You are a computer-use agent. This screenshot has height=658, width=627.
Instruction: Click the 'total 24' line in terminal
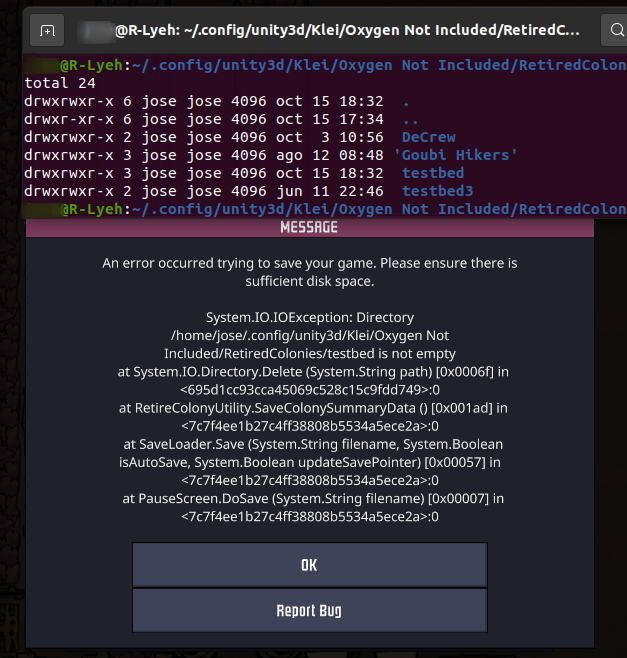(60, 83)
